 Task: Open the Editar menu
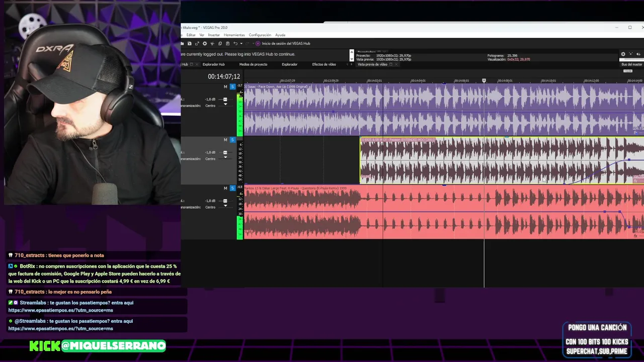pos(191,35)
